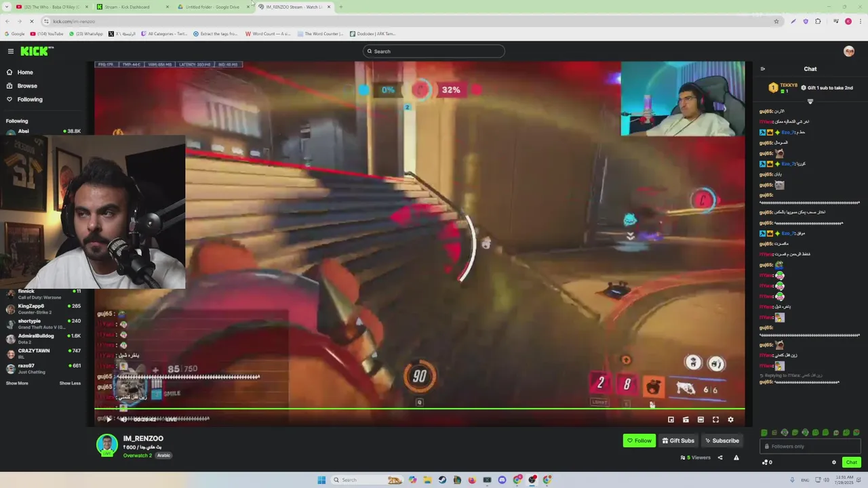Select the last quick emote above chat input
This screenshot has width=868, height=488.
[x=856, y=432]
